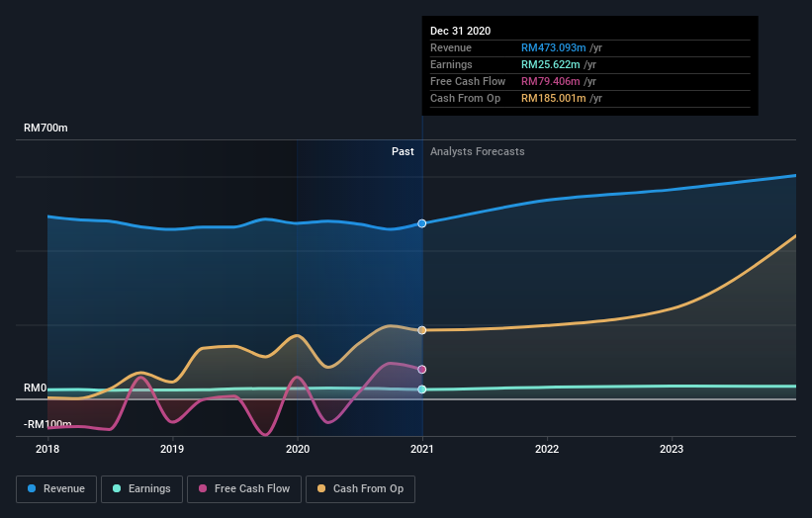Click the -RM100m y-axis label
812x518 pixels.
(x=47, y=424)
